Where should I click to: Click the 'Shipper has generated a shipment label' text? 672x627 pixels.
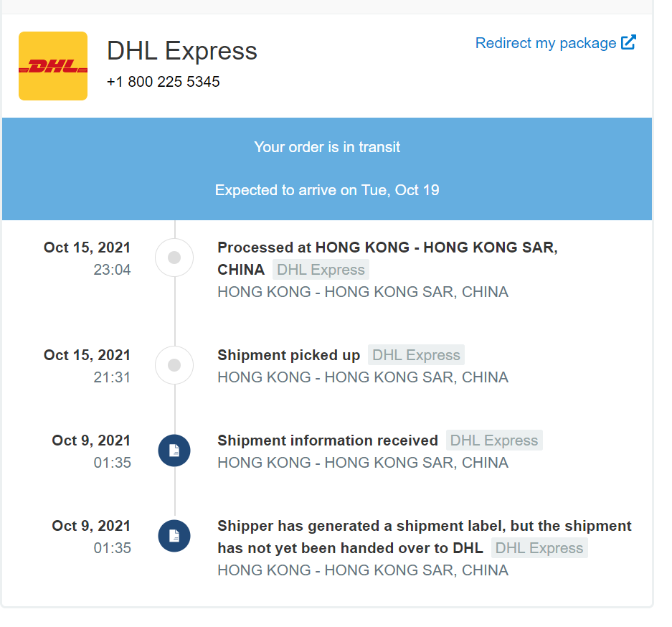[424, 526]
